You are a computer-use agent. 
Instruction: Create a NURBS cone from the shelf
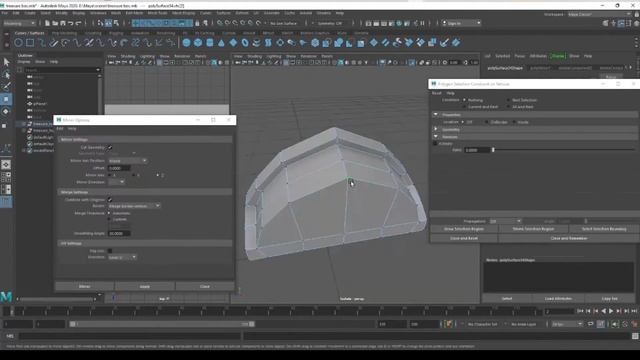(221, 42)
